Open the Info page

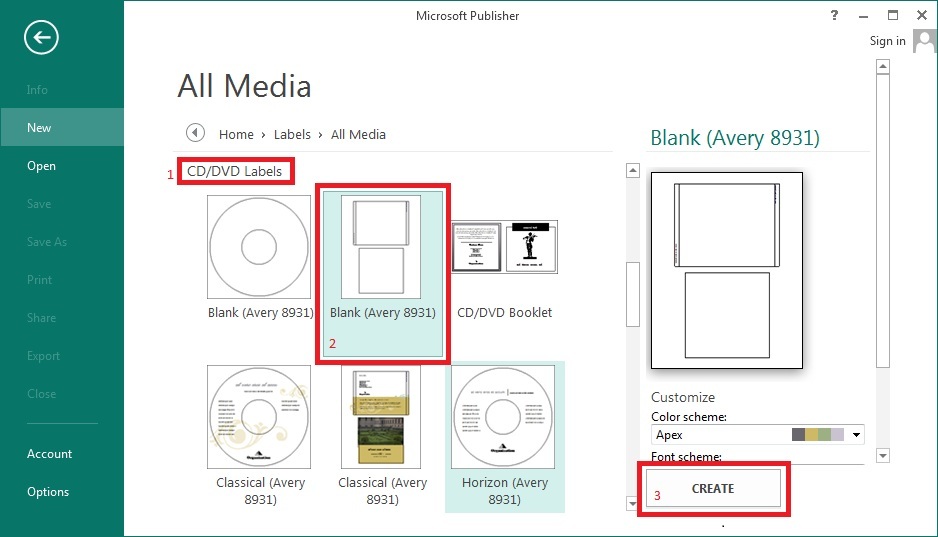(37, 90)
